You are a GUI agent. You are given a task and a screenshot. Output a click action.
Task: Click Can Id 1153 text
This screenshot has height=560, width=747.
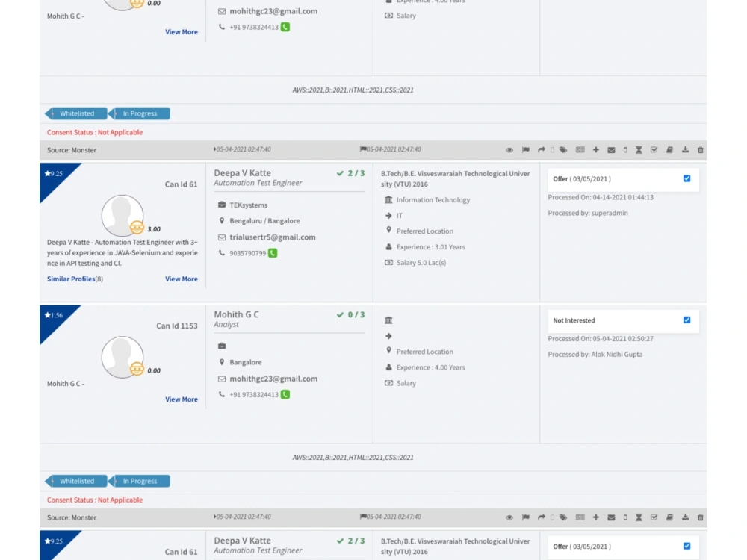[x=177, y=326]
